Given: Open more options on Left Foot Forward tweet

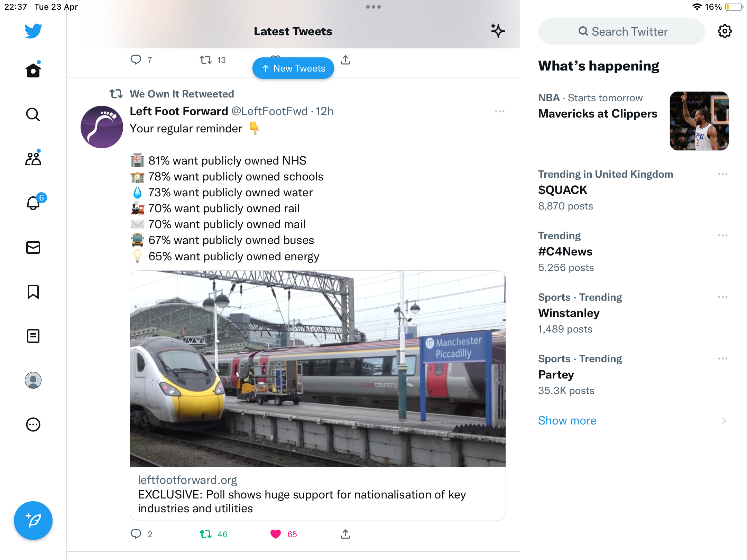Looking at the screenshot, I should point(500,111).
